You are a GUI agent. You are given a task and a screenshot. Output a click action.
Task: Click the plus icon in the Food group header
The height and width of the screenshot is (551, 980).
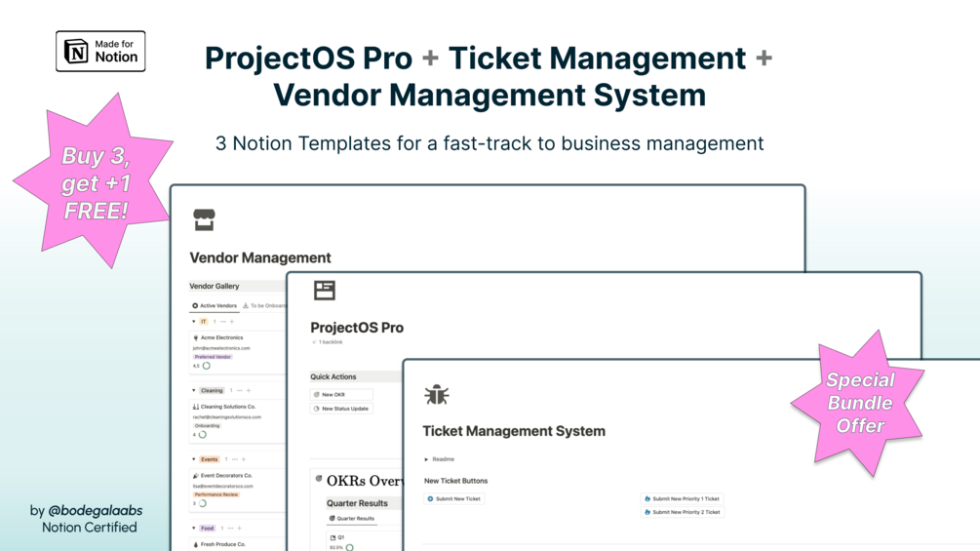[x=239, y=528]
